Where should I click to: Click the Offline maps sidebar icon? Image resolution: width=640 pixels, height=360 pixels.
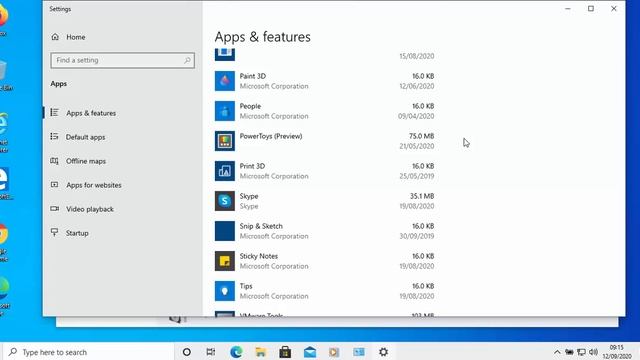tap(54, 161)
